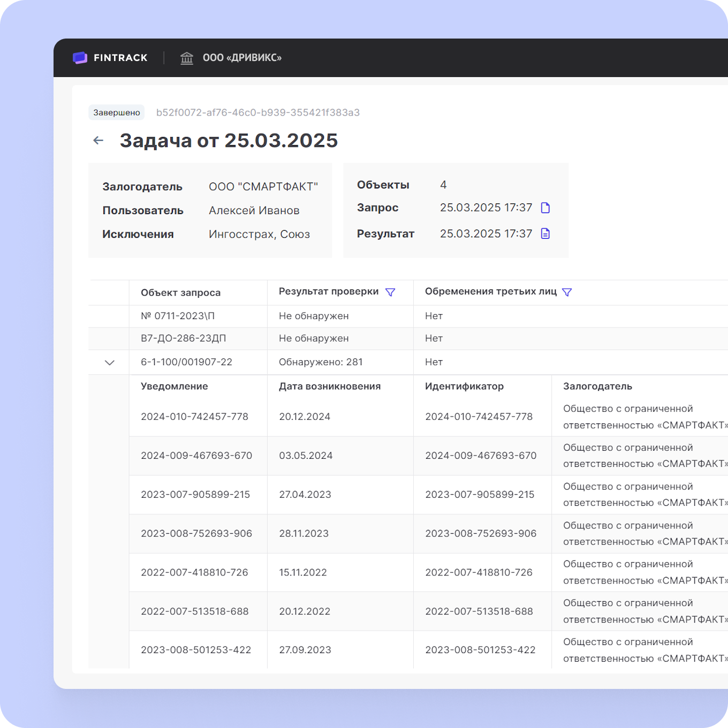The height and width of the screenshot is (728, 728).
Task: Select organization ООО «ДРИВИКС» in header
Action: [x=242, y=58]
